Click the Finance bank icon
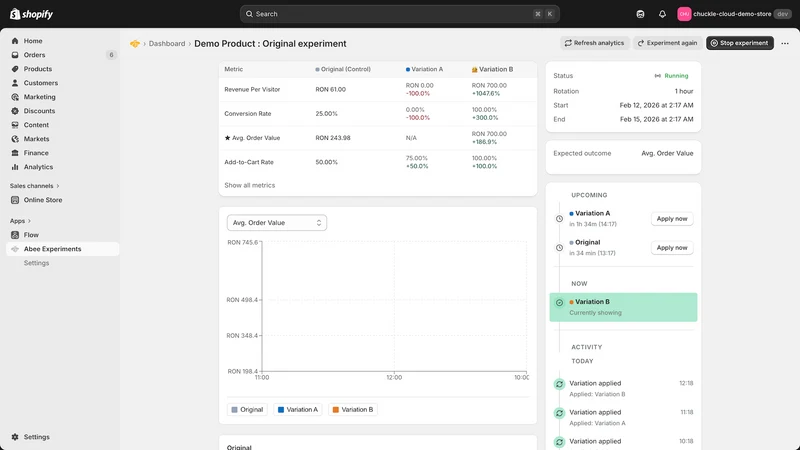Image resolution: width=800 pixels, height=450 pixels. pos(15,153)
